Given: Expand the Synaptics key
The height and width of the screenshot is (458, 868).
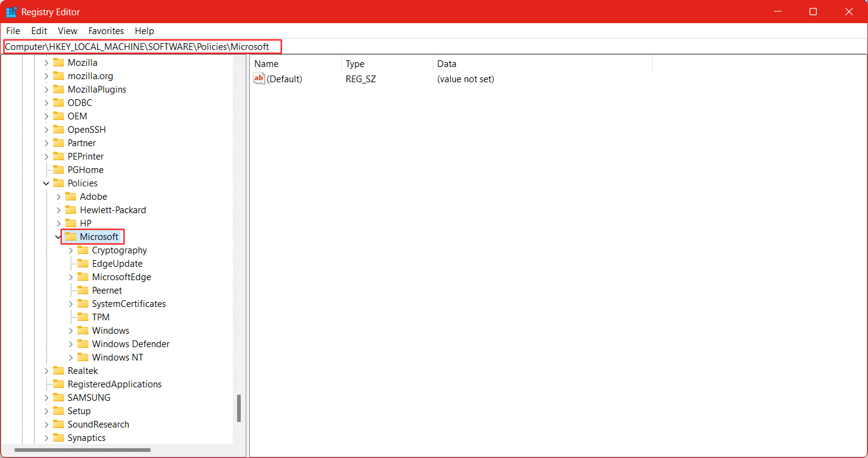Looking at the screenshot, I should [x=46, y=438].
